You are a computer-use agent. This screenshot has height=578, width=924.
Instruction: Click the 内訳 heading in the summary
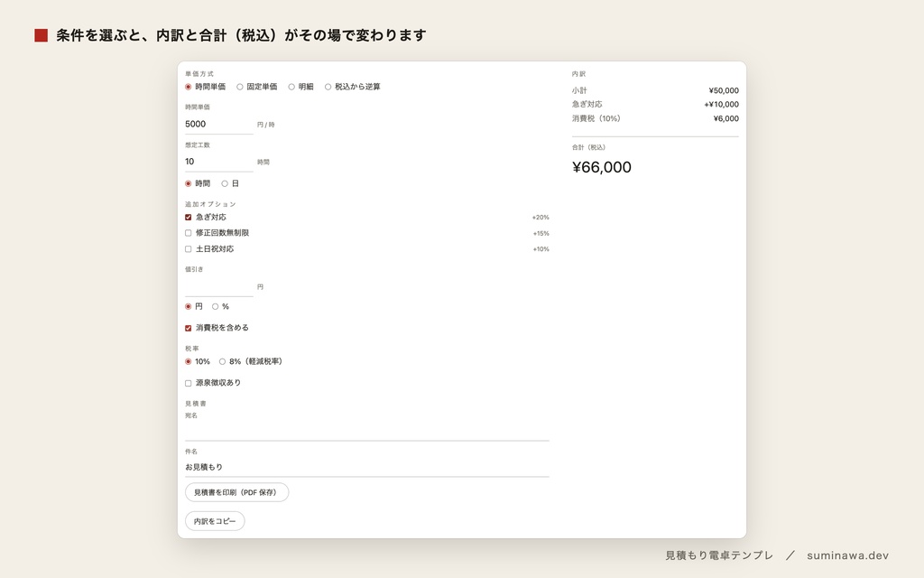[x=578, y=74]
